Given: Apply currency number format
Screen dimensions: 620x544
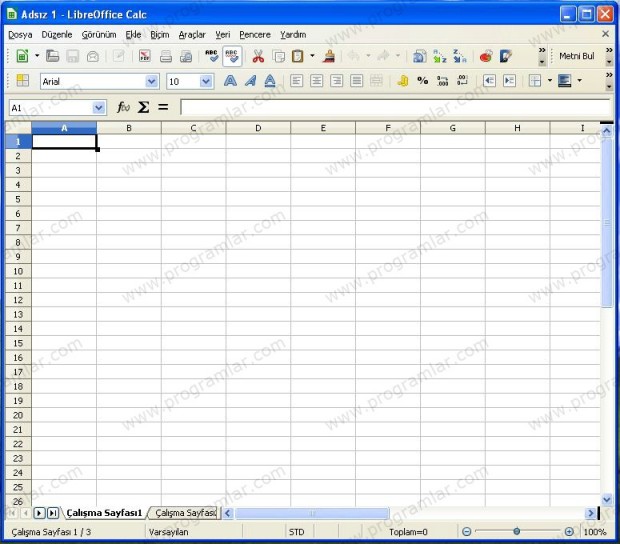Looking at the screenshot, I should pyautogui.click(x=403, y=81).
